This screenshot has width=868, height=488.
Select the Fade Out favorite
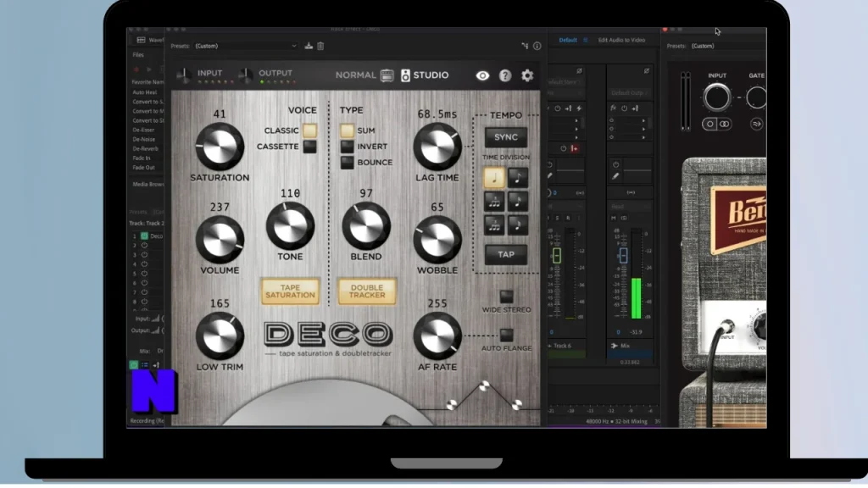(143, 168)
